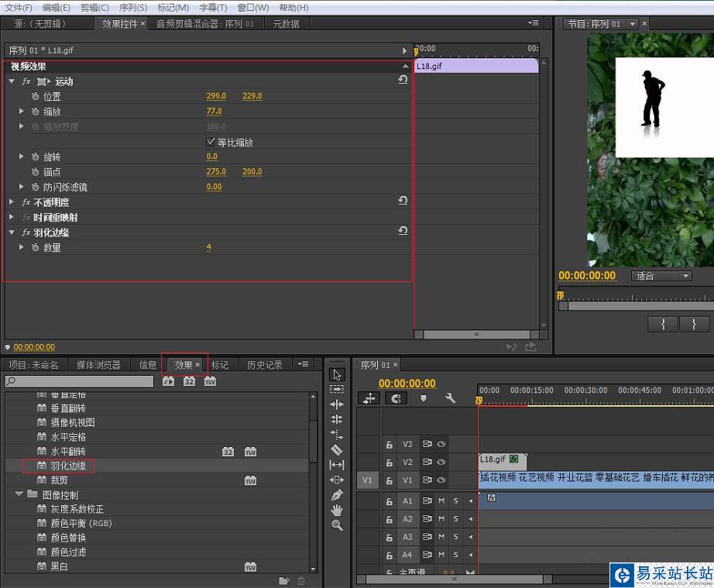Reset the 不透明度 effect
714x588 pixels.
[x=403, y=201]
